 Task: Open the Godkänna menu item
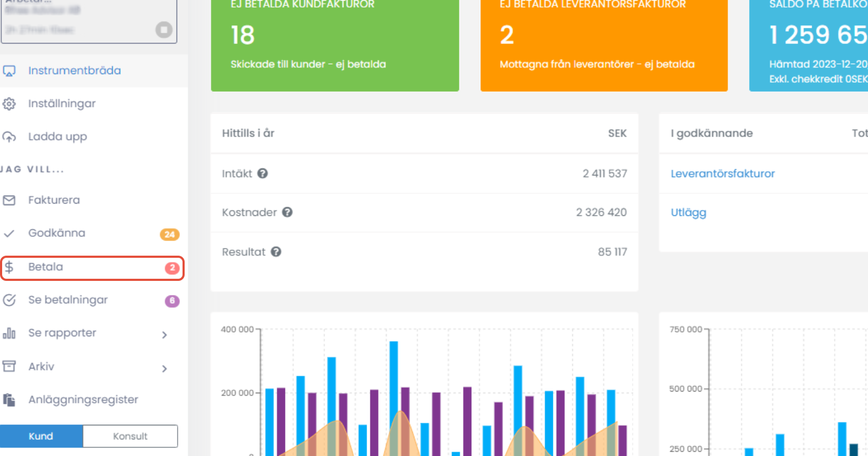click(94, 234)
